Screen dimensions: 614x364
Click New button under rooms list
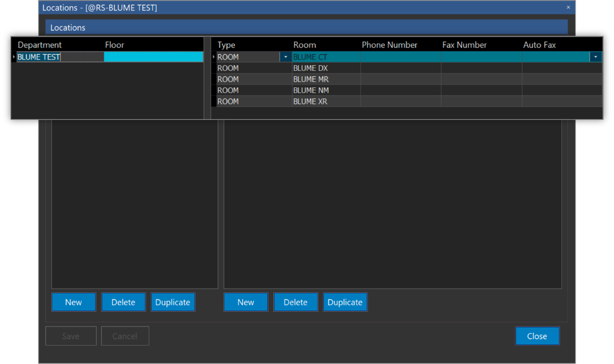click(x=246, y=302)
